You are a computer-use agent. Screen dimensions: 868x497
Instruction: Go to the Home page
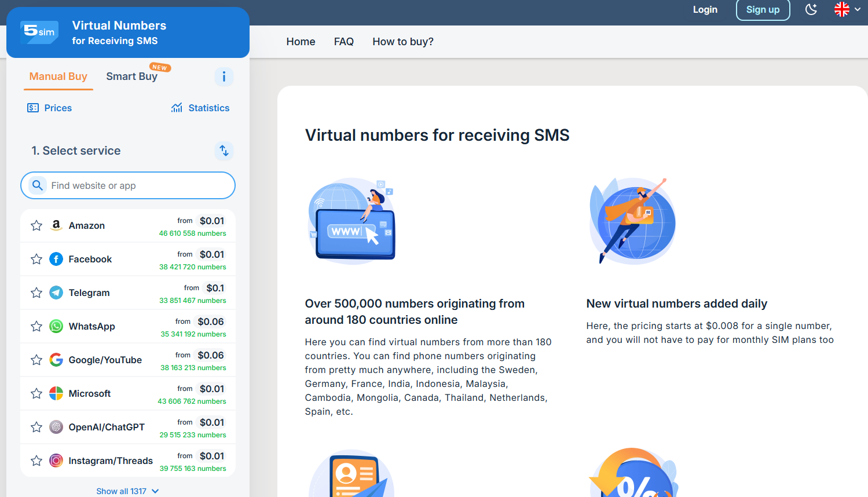click(301, 42)
